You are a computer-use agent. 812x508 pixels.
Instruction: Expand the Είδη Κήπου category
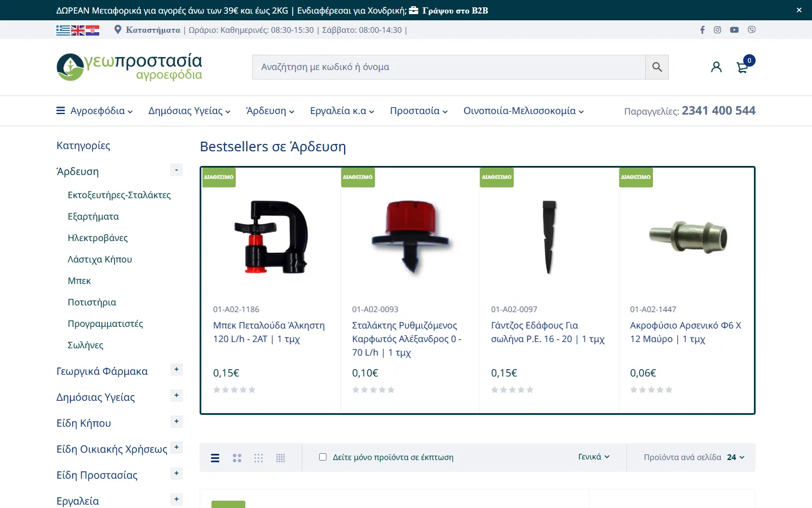point(176,422)
